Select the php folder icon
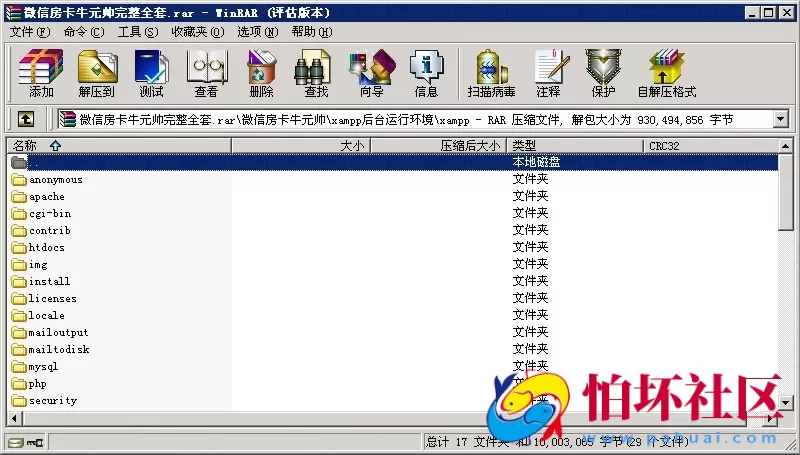 pyautogui.click(x=19, y=384)
